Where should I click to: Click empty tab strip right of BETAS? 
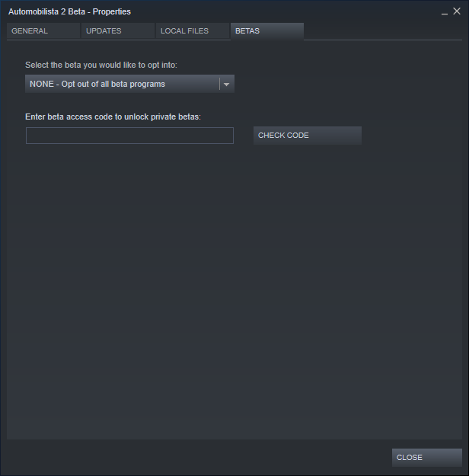383,31
